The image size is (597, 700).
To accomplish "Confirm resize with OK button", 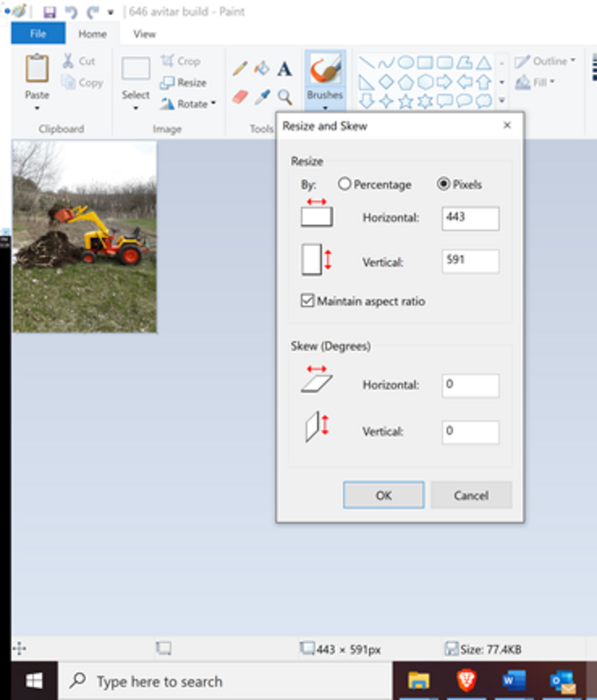I will pos(383,495).
